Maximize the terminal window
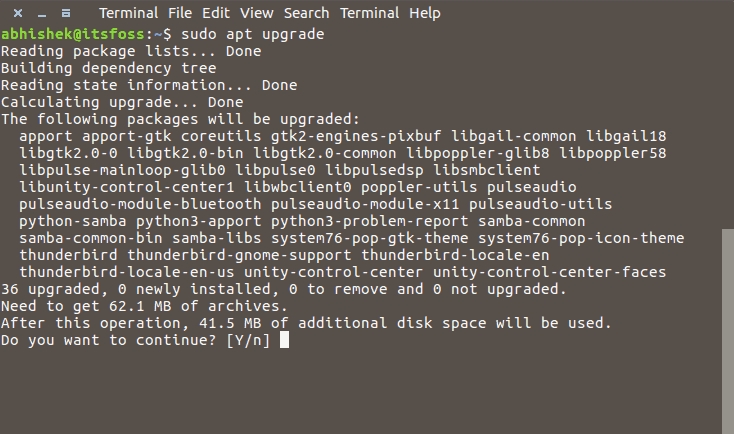This screenshot has height=434, width=734. (65, 13)
